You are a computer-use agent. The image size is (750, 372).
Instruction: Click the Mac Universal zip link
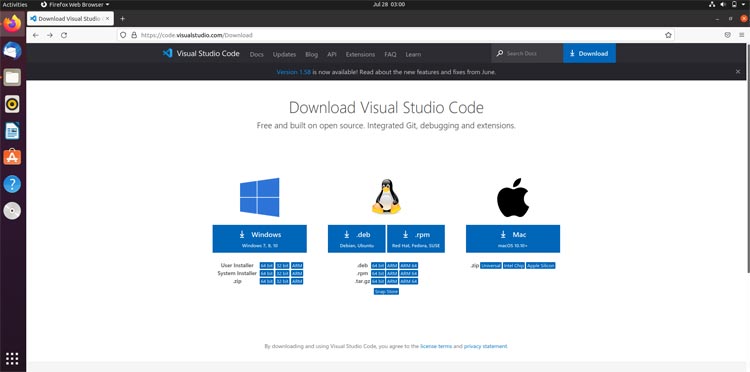(491, 265)
